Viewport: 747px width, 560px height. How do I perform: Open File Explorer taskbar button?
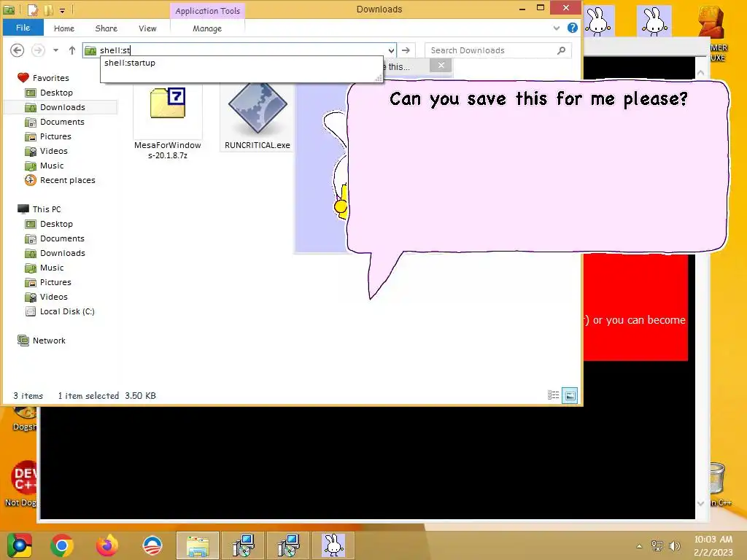pos(198,545)
